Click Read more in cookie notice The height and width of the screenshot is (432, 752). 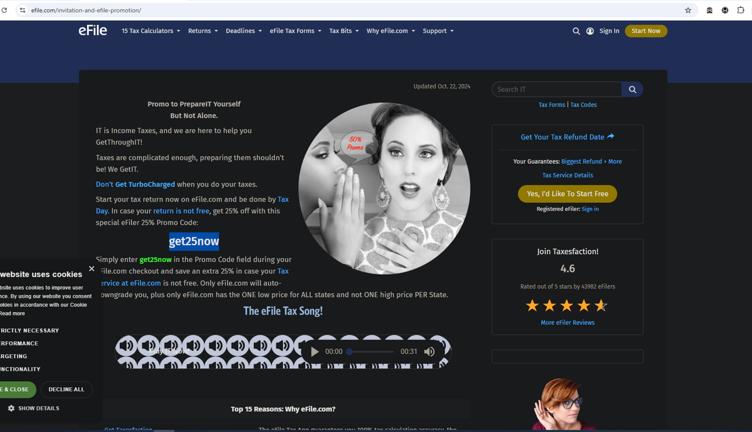[12, 314]
